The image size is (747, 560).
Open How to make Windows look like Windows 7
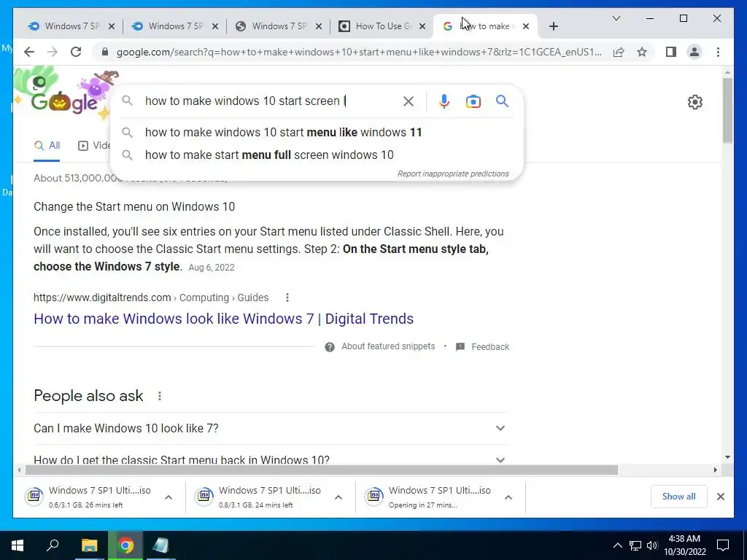(223, 319)
